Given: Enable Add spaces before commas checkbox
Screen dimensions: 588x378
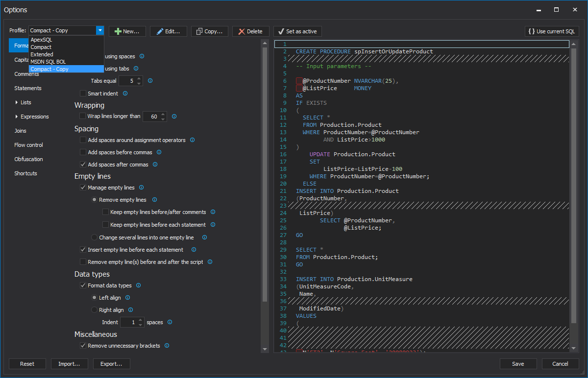Looking at the screenshot, I should point(83,152).
